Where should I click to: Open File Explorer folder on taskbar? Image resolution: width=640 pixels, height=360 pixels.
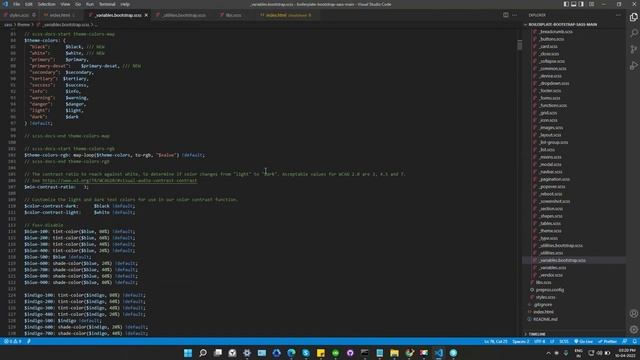point(394,353)
